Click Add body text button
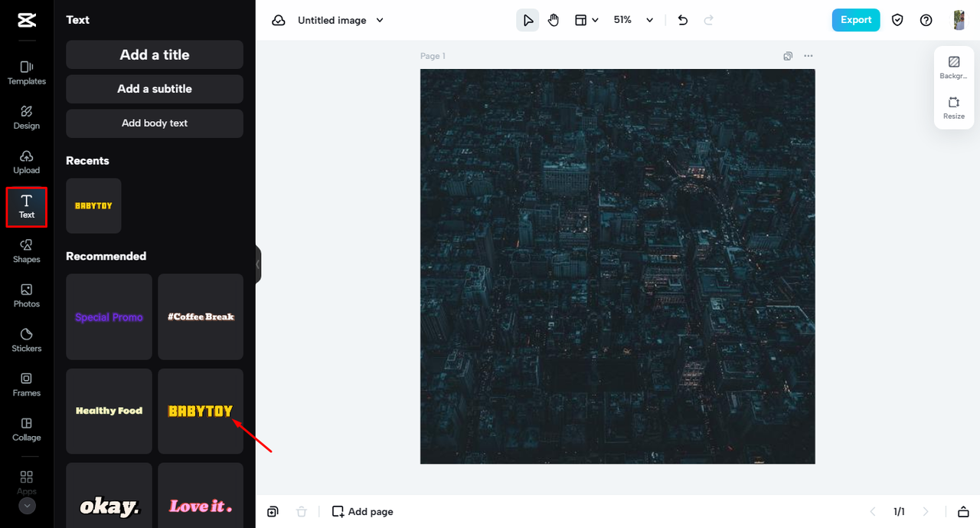 click(155, 123)
